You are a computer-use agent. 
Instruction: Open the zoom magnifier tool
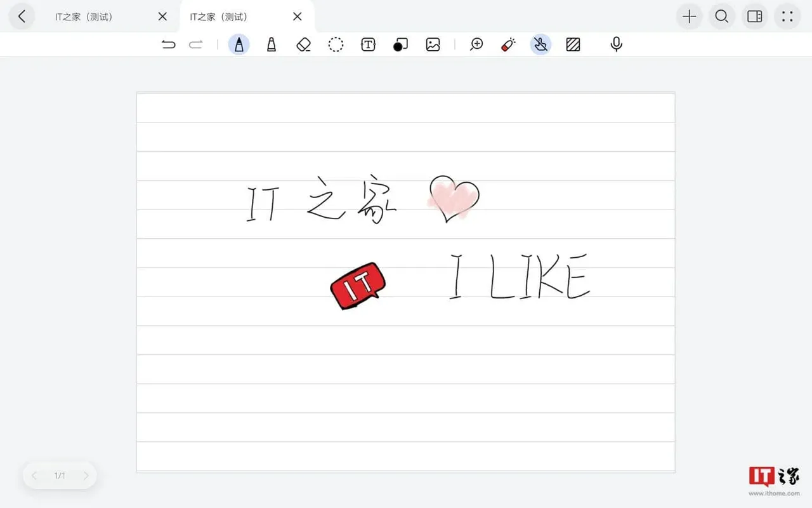click(476, 44)
